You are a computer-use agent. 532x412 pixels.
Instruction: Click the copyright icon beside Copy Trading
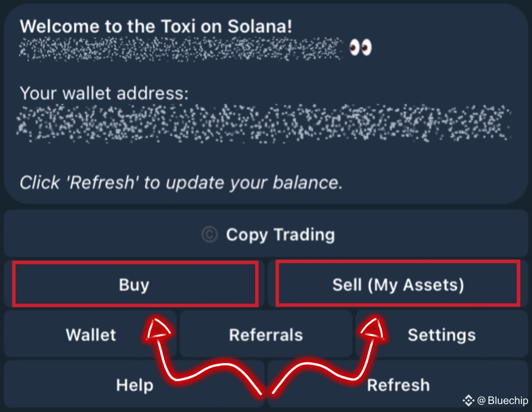(x=209, y=234)
